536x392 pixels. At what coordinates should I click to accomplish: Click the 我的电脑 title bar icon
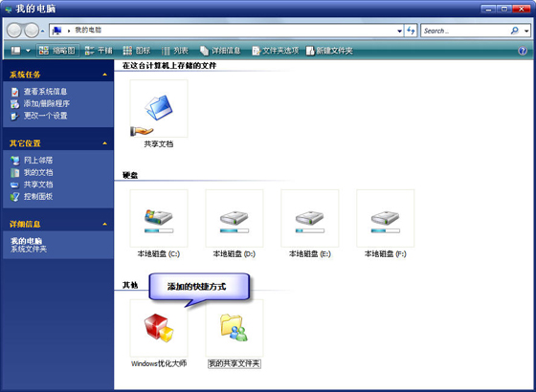tap(9, 10)
